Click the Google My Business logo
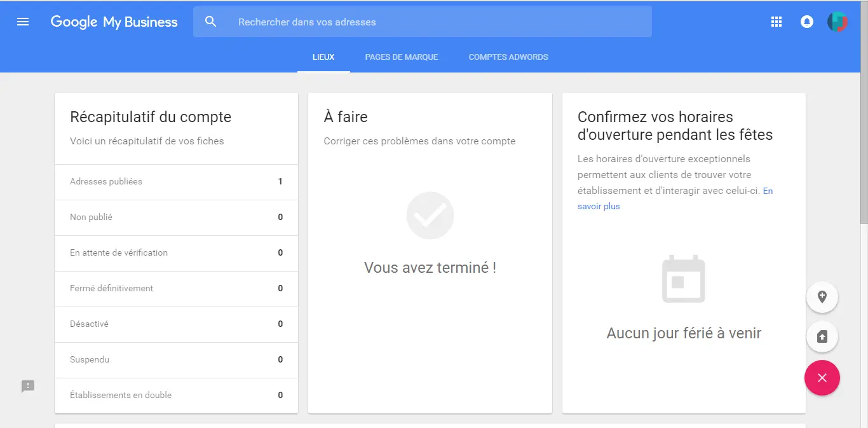 (114, 22)
